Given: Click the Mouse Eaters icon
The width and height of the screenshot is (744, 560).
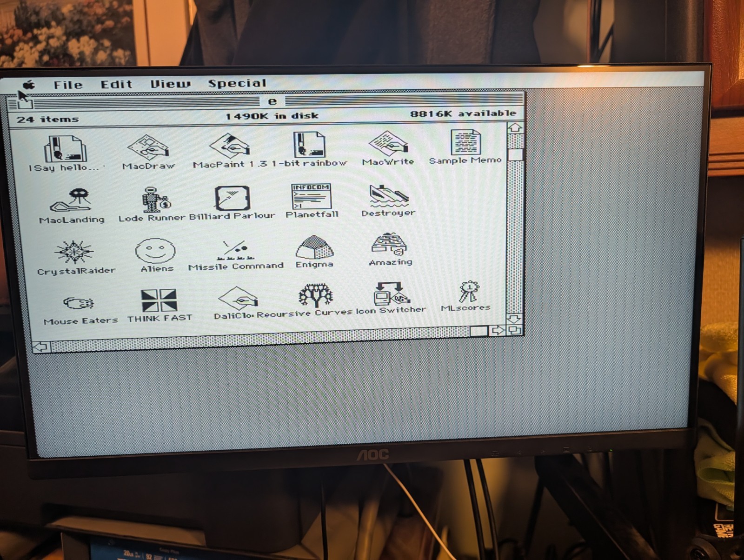Looking at the screenshot, I should click(x=79, y=304).
